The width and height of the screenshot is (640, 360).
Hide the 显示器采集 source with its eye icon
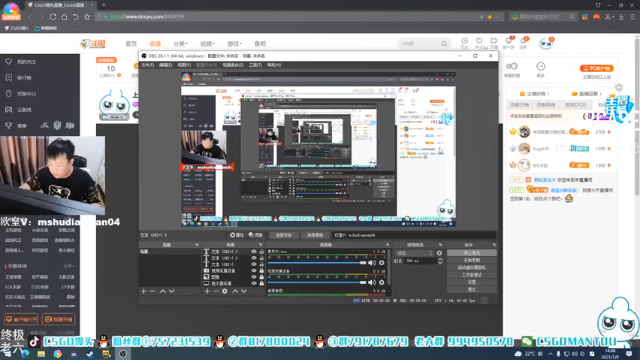click(254, 283)
